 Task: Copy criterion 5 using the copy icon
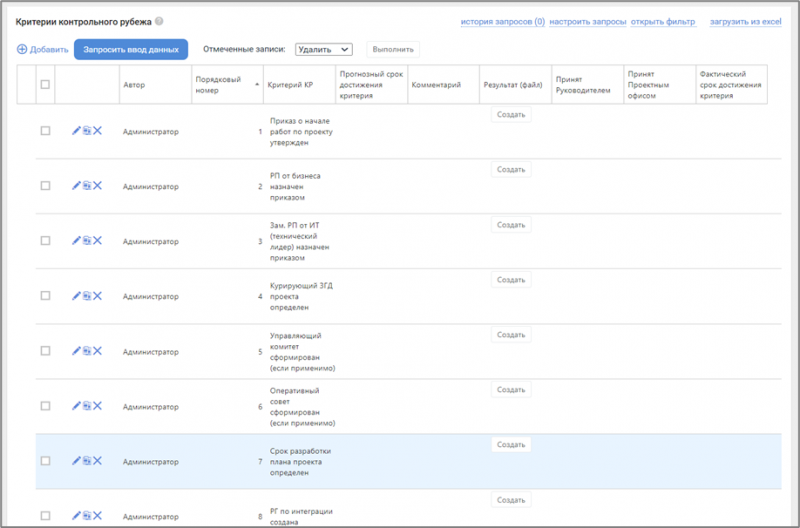pos(87,350)
